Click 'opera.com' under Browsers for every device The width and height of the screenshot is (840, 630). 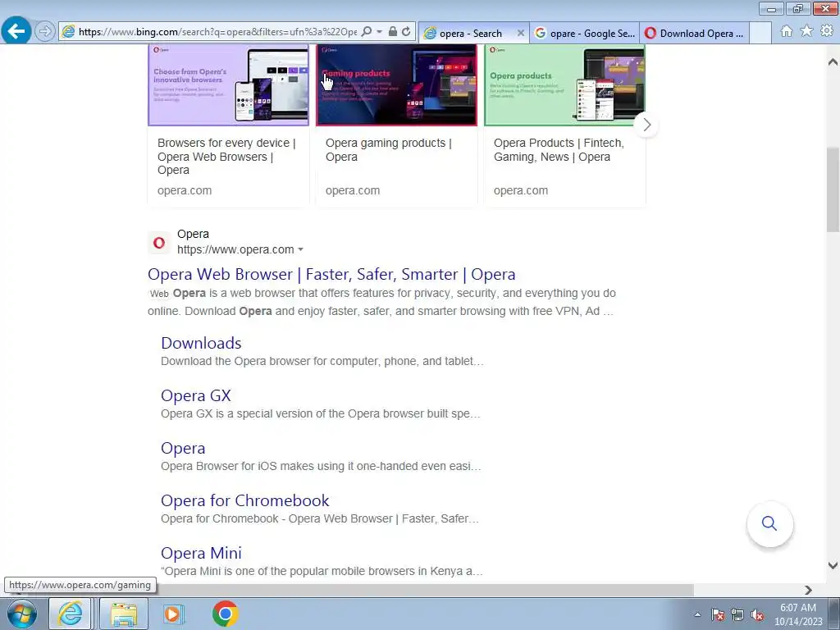coord(185,190)
